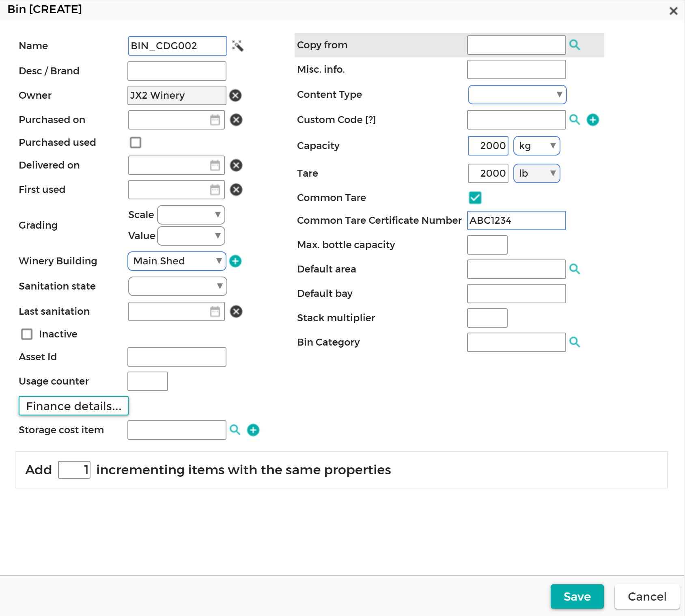Click the Asset Id field

(x=177, y=357)
